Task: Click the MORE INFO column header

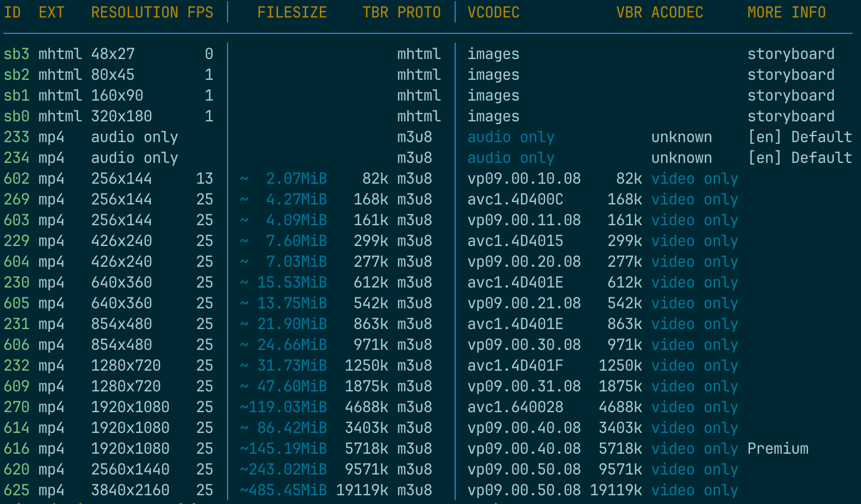Action: click(x=786, y=13)
